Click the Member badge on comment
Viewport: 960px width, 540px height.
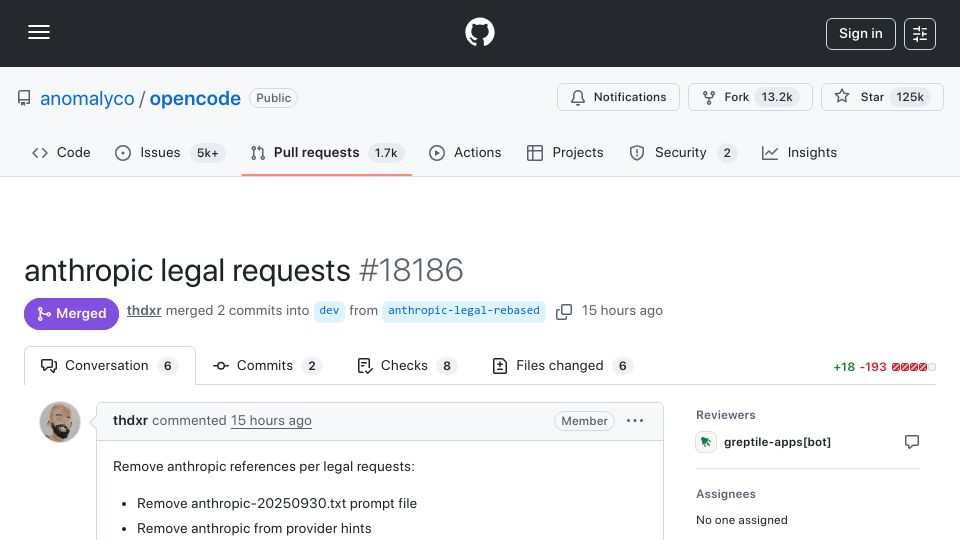tap(584, 421)
